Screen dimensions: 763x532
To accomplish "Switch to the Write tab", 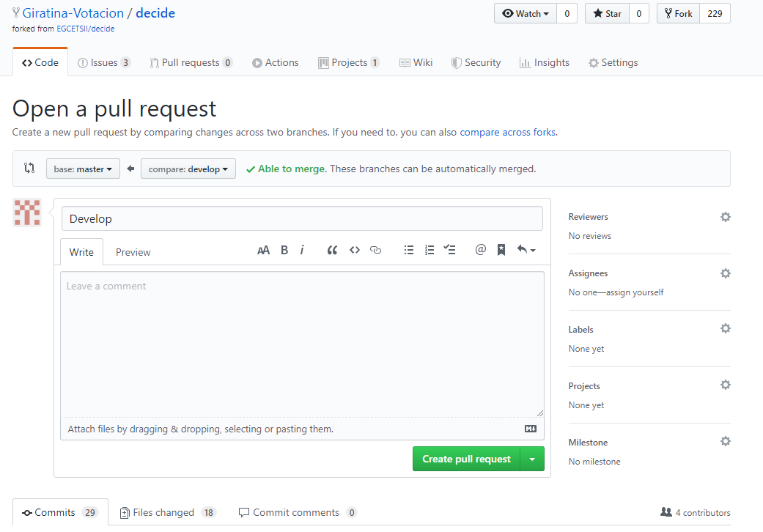I will tap(81, 252).
